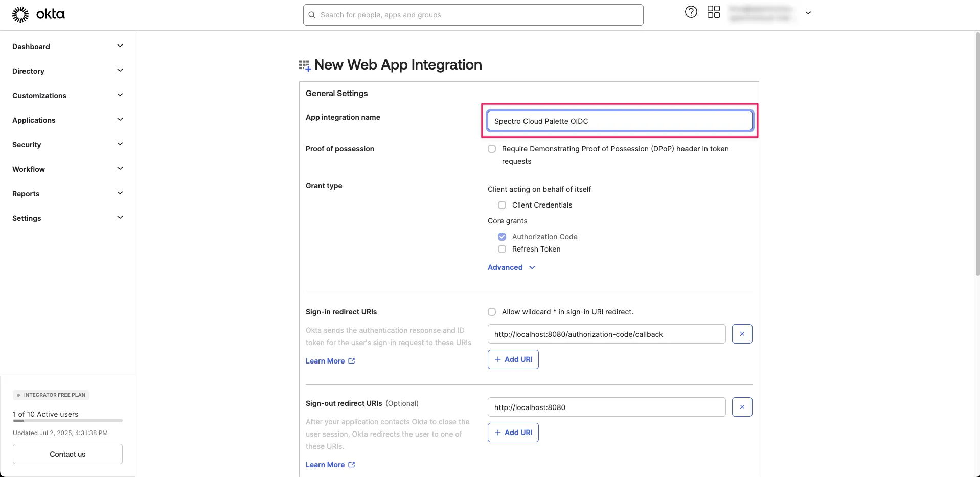Click the Contact us button

click(x=67, y=453)
